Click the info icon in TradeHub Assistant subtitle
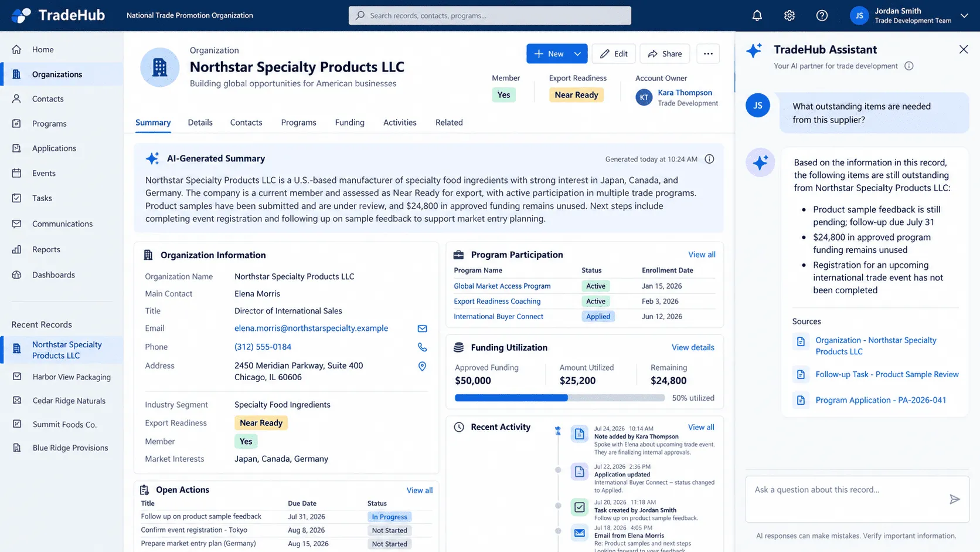Screen dimensions: 980x552 pos(908,66)
